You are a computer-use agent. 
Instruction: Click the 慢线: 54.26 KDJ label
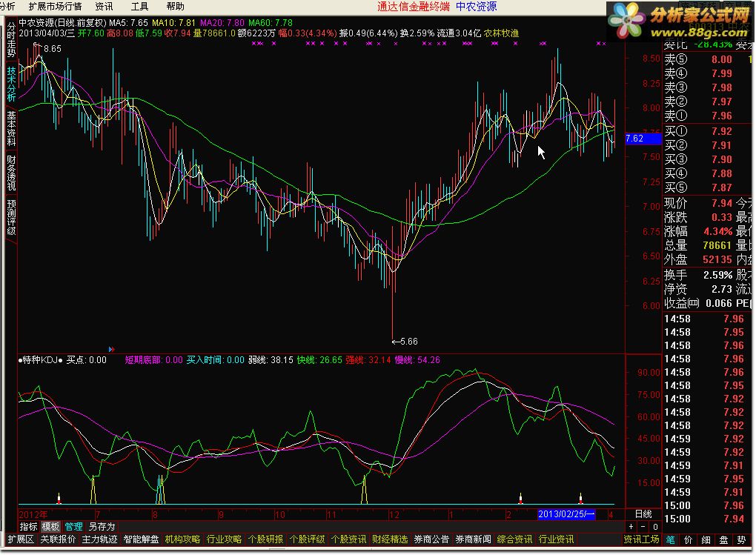coord(417,359)
